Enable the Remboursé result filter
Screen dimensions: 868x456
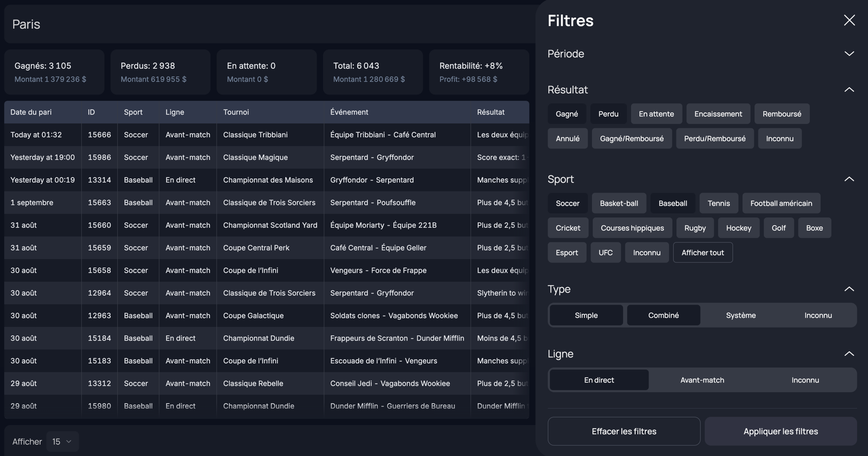[x=781, y=114]
